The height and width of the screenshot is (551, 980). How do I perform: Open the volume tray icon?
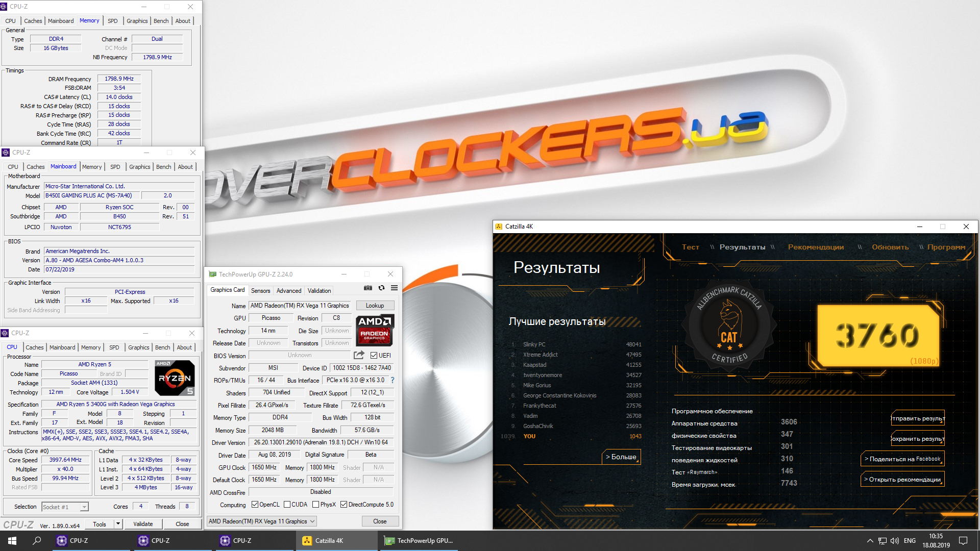(894, 541)
